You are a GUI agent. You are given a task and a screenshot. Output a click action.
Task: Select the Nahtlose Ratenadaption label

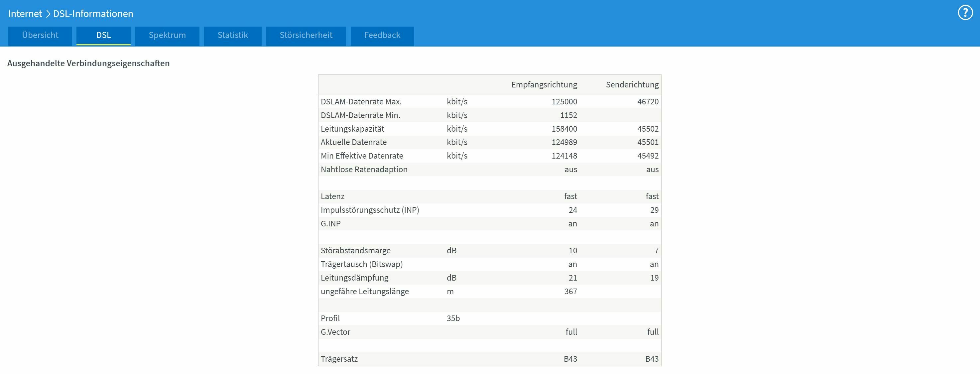[x=364, y=170]
